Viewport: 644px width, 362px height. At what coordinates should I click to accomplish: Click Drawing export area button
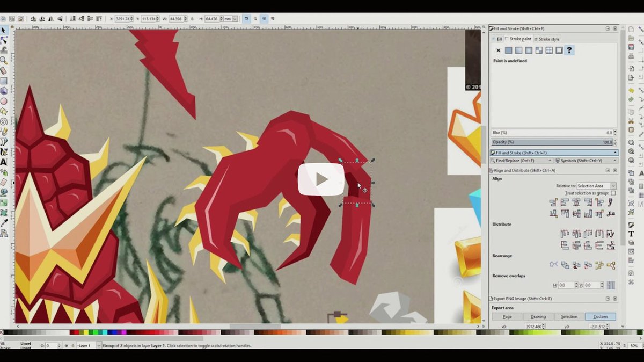pos(538,316)
